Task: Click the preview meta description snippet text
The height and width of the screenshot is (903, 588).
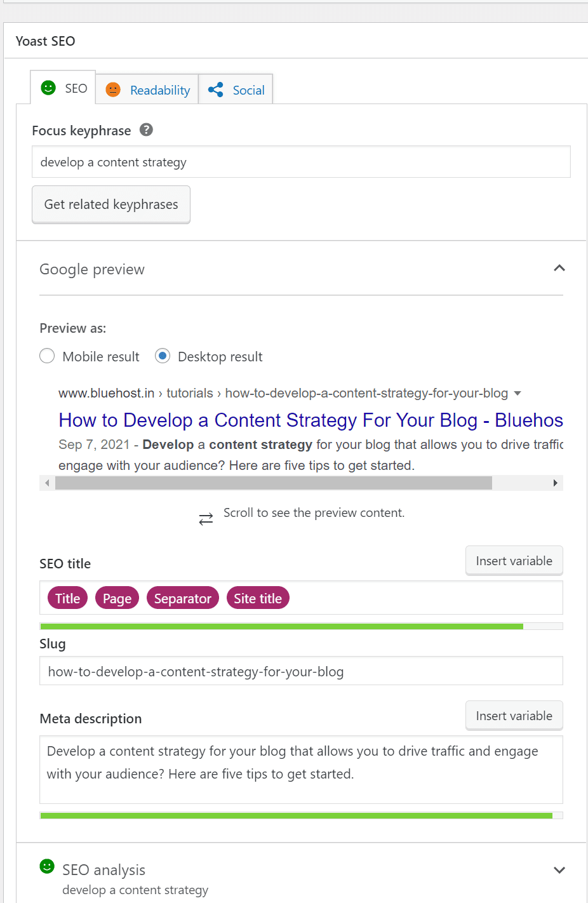Action: tap(311, 455)
